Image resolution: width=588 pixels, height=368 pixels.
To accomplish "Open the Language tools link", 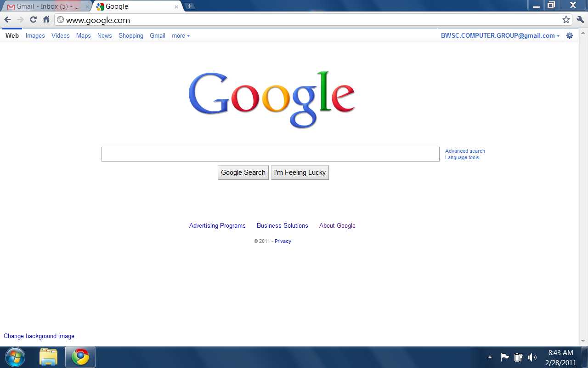I will coord(462,157).
